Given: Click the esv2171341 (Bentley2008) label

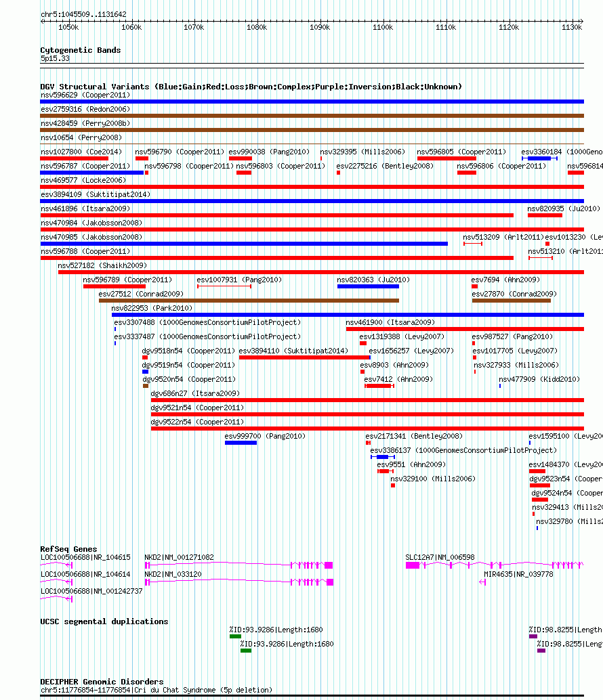Looking at the screenshot, I should (414, 437).
